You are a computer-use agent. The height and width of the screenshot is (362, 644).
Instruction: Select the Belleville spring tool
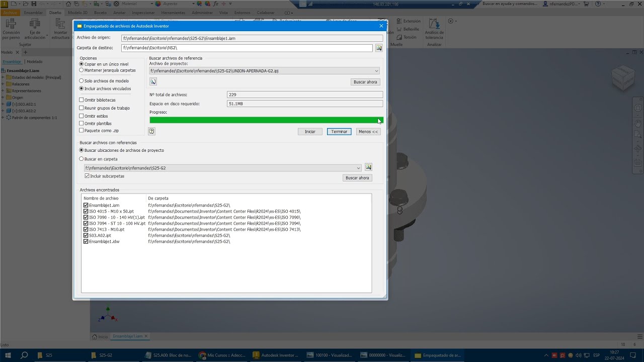[x=408, y=29]
